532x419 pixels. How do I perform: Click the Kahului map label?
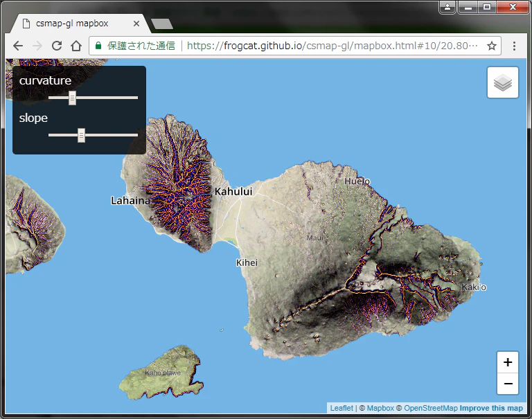point(233,191)
